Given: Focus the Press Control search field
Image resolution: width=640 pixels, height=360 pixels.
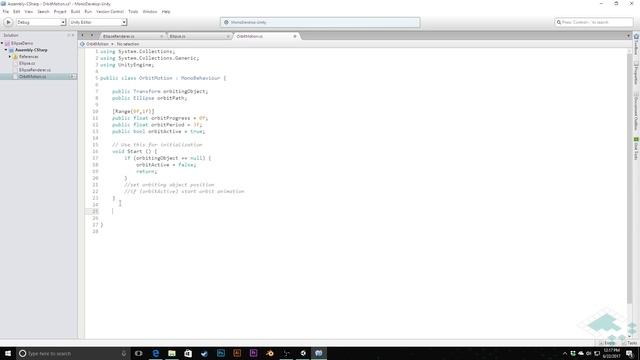Looking at the screenshot, I should pos(594,22).
